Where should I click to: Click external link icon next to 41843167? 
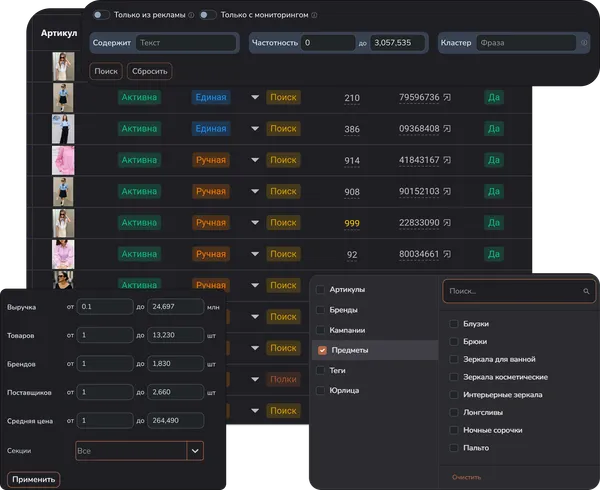(447, 160)
